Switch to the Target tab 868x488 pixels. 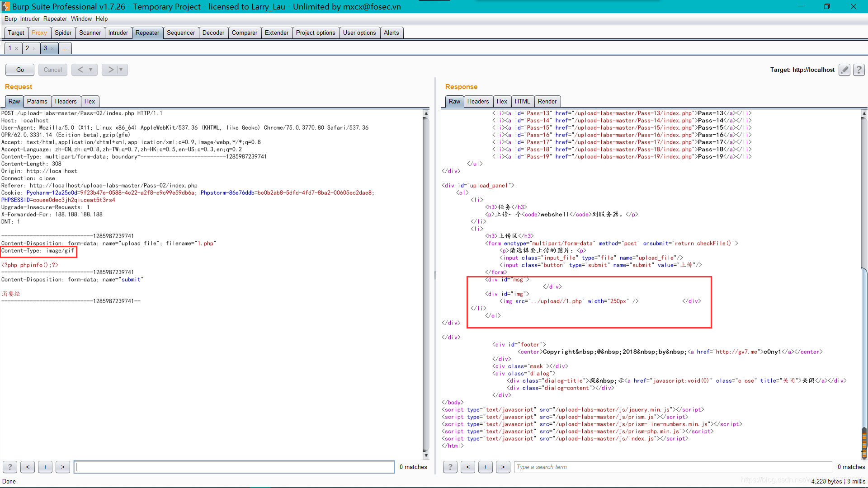pyautogui.click(x=16, y=33)
